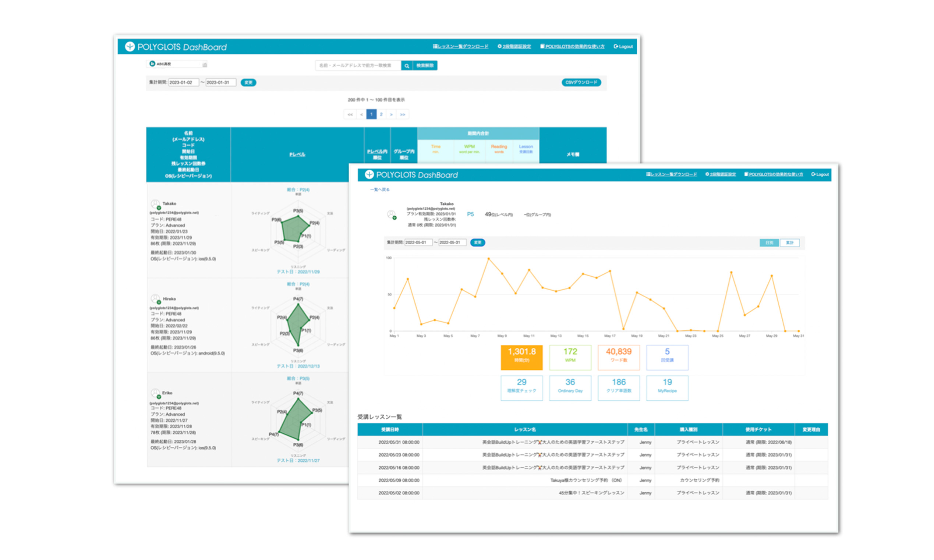
Task: Click the P5 level label in front window
Action: [x=470, y=215]
